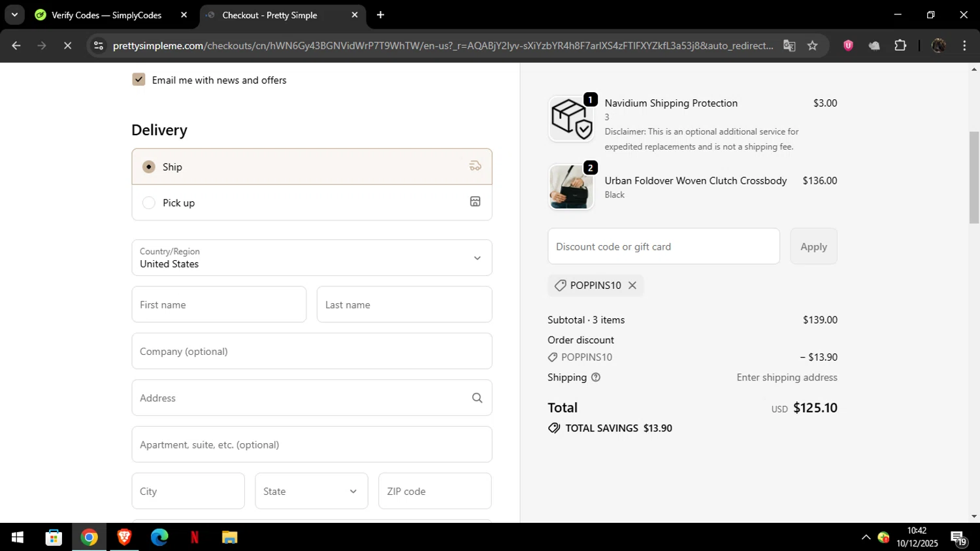Go forward to the next page
Viewport: 980px width, 551px height.
[x=42, y=46]
